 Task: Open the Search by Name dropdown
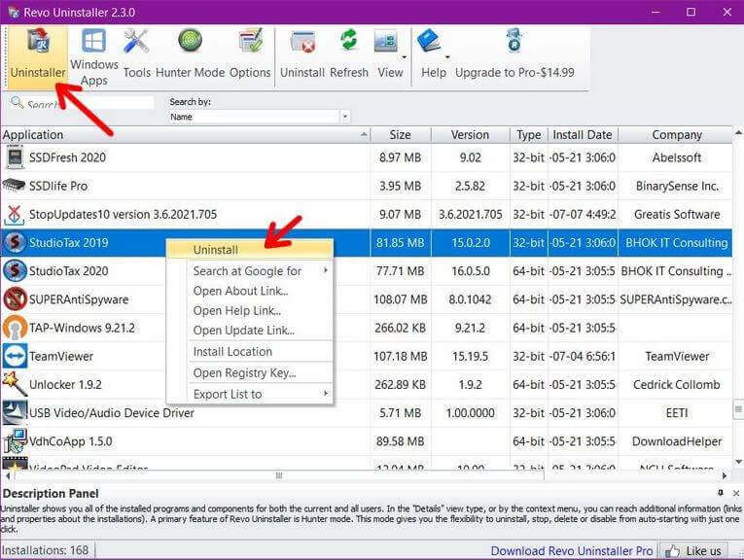pos(345,116)
